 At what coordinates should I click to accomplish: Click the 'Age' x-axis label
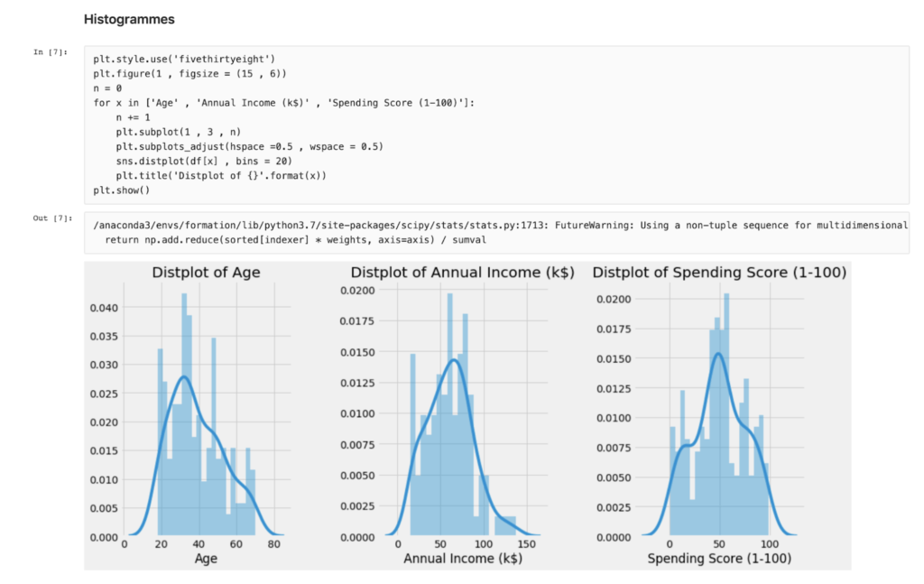(x=205, y=560)
